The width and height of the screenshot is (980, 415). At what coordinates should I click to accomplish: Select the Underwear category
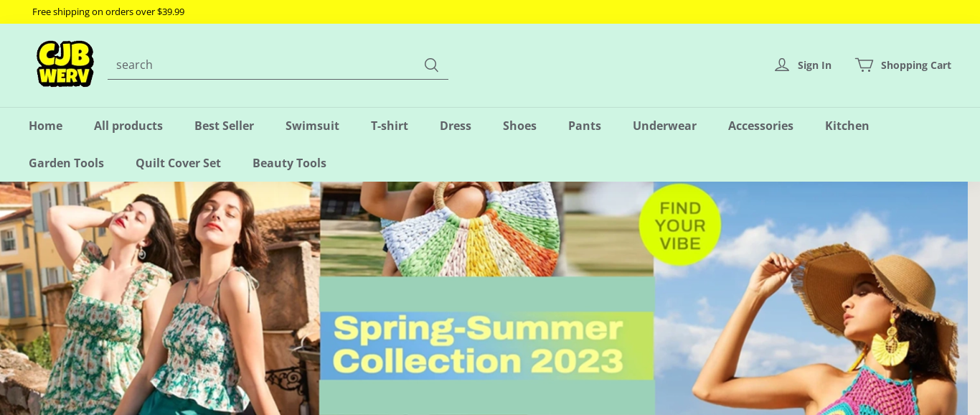664,126
